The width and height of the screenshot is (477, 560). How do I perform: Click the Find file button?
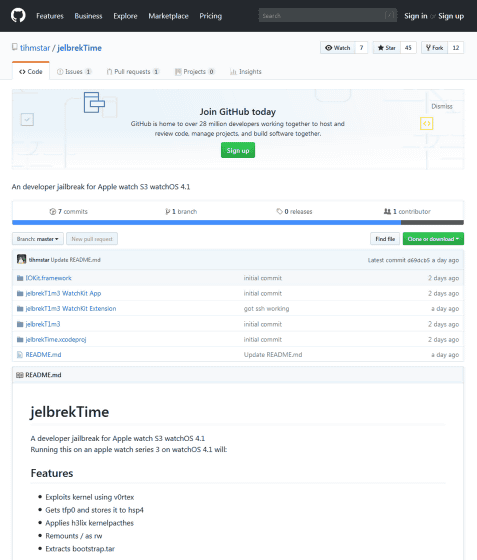385,239
